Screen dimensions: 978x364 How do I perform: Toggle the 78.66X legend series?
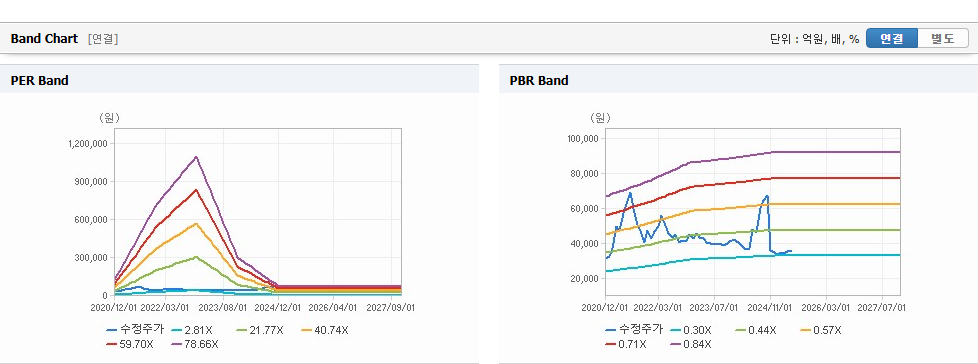[x=195, y=344]
